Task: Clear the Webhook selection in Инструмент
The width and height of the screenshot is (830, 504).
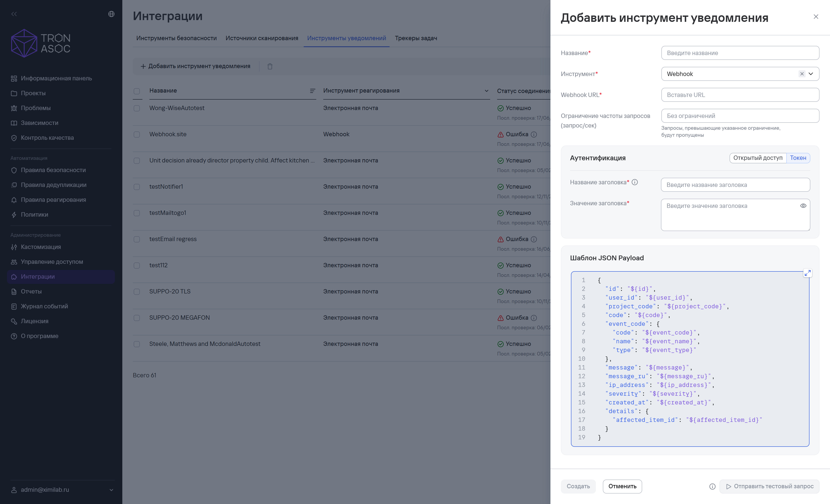Action: tap(802, 74)
